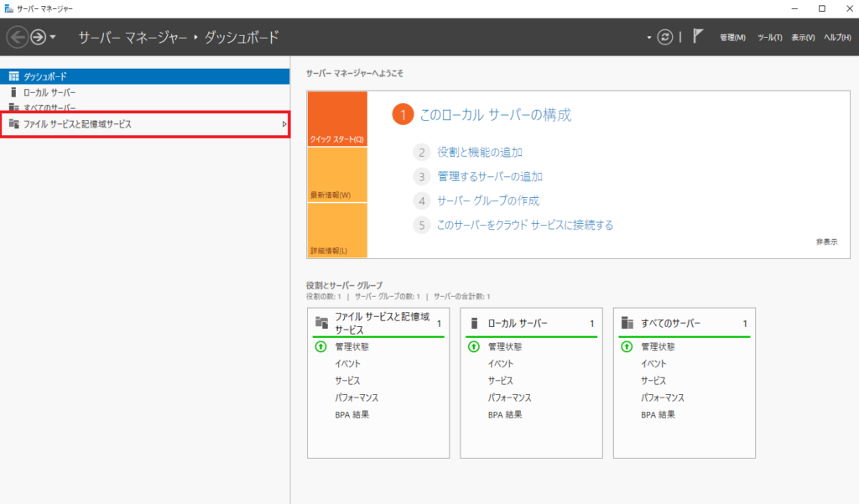Click green status icon in すべてのサーバー tile
859x504 pixels.
click(626, 346)
